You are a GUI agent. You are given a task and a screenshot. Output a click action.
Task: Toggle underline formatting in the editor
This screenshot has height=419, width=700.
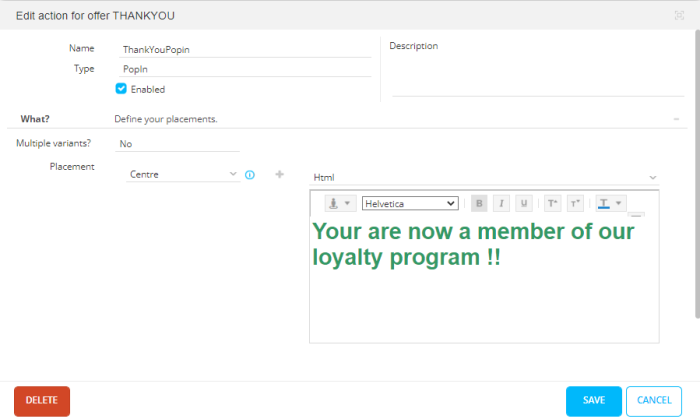[523, 203]
